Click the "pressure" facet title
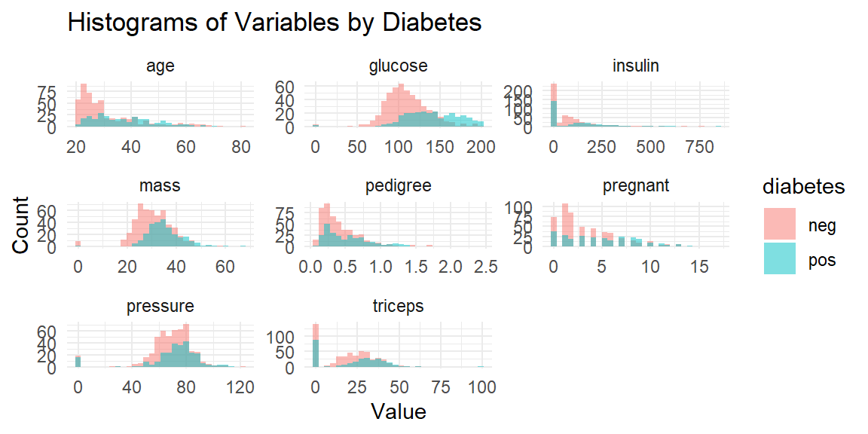 click(x=160, y=306)
